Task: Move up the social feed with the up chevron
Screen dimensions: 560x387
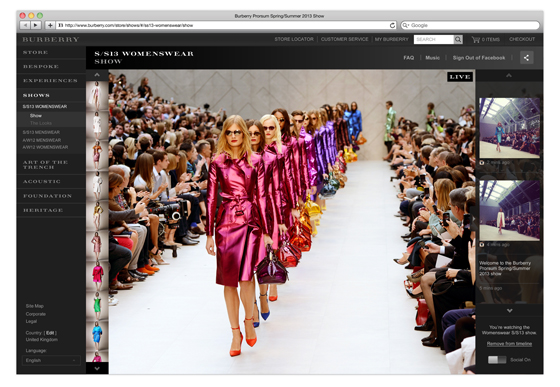Action: click(x=509, y=75)
